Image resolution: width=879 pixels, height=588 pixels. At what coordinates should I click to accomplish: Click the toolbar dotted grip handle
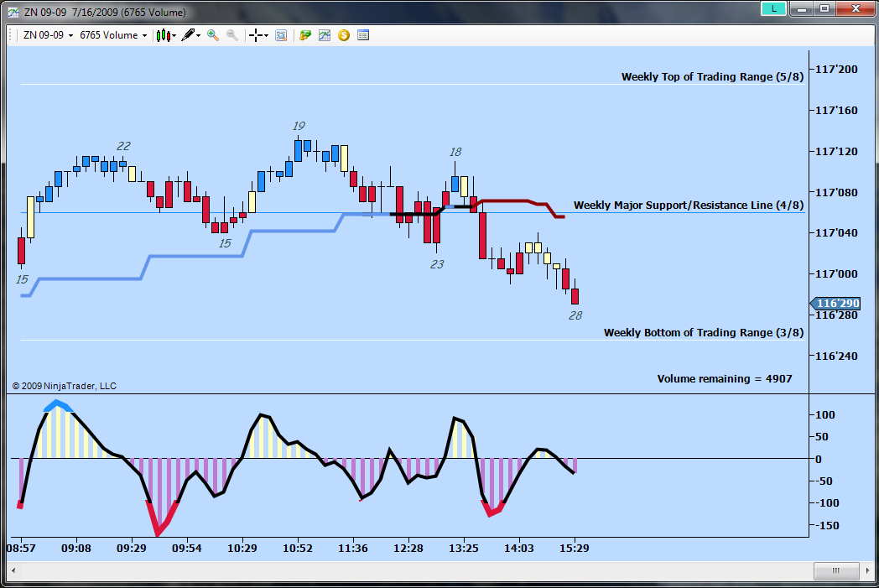[x=11, y=35]
